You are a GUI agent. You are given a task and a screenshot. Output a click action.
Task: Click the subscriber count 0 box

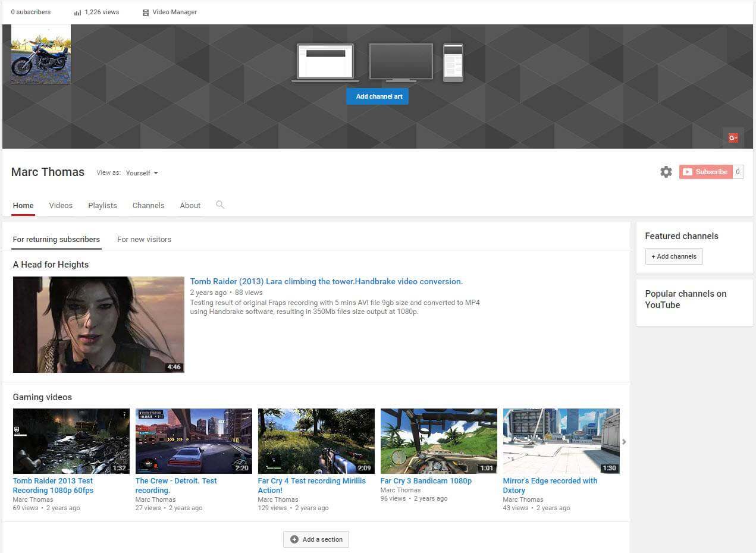tap(738, 172)
